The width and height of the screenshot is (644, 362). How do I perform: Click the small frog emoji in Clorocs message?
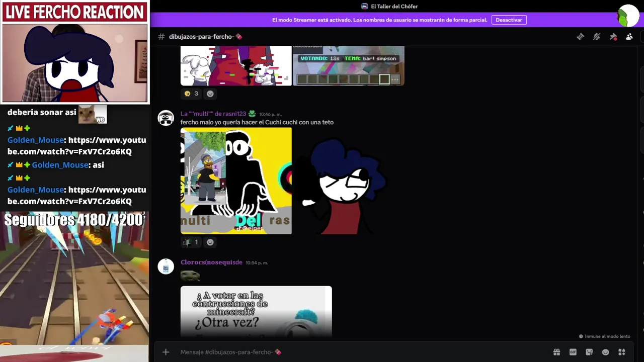(190, 276)
